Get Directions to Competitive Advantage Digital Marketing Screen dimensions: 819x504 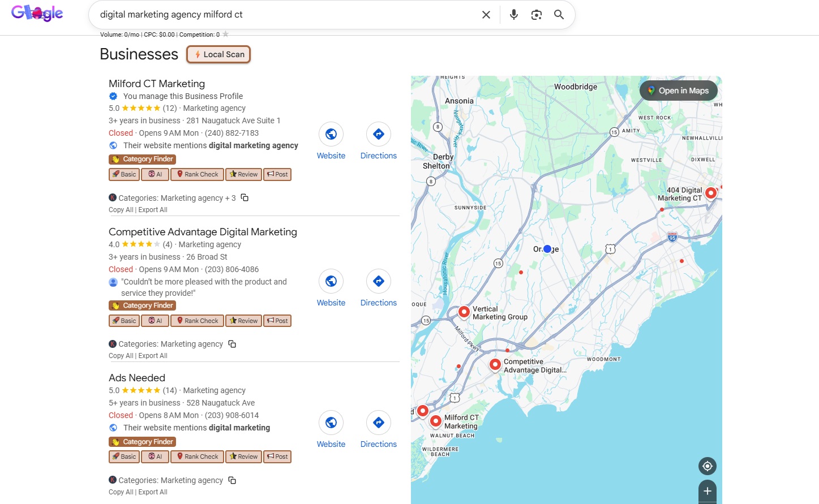click(x=379, y=281)
